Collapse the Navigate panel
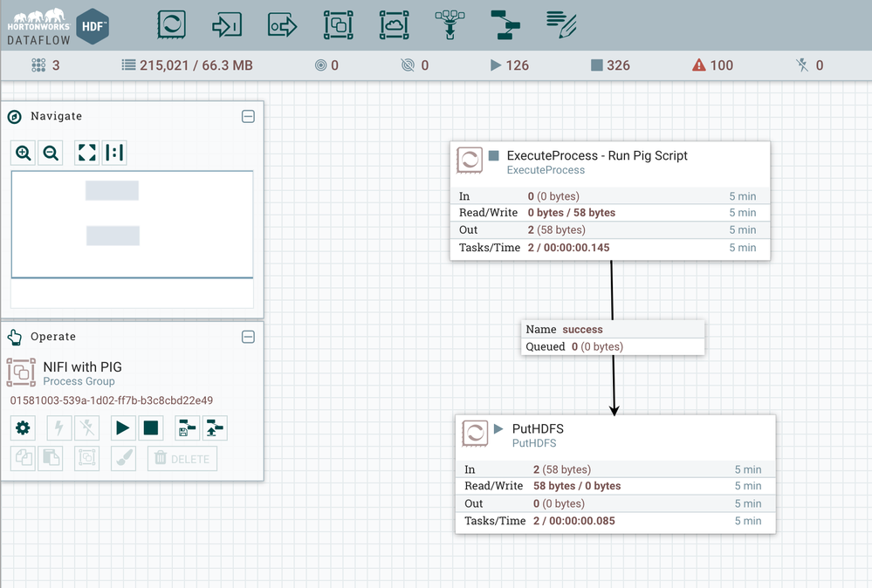 point(248,116)
